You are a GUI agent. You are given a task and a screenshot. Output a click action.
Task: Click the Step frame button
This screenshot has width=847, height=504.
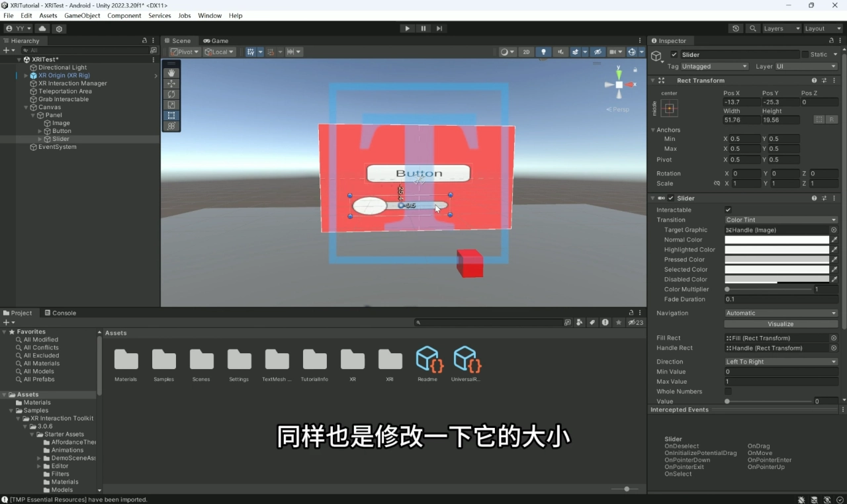coord(439,28)
